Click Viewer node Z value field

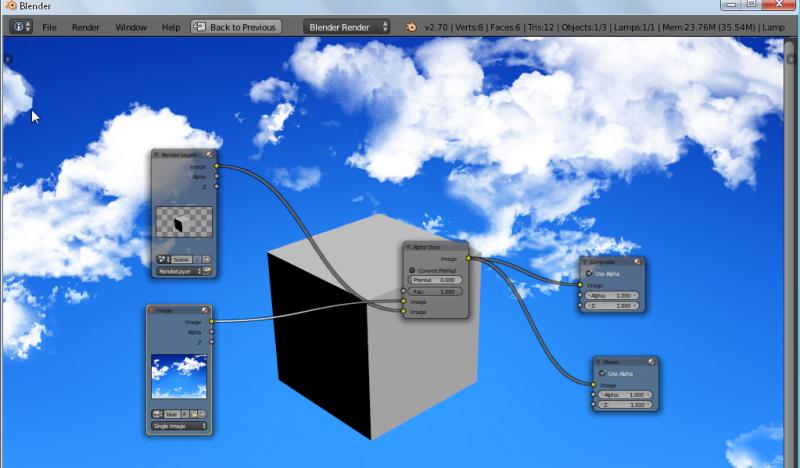pyautogui.click(x=625, y=405)
